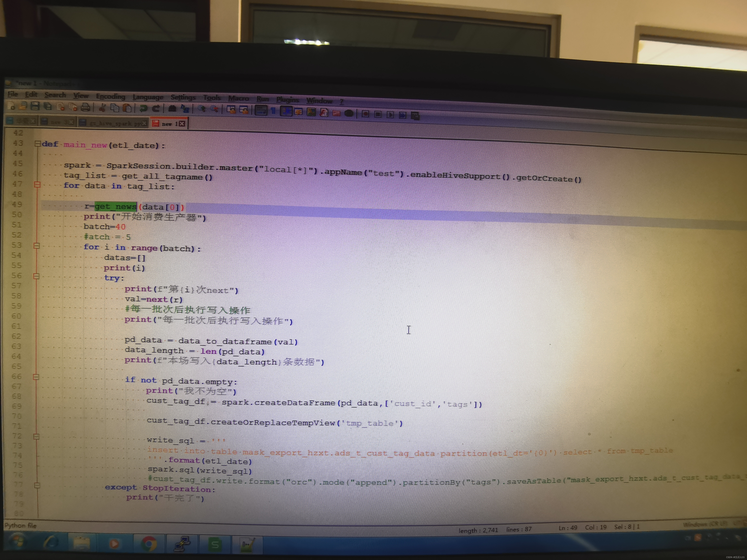Collapse the except StopIteration fold marker

(x=37, y=485)
